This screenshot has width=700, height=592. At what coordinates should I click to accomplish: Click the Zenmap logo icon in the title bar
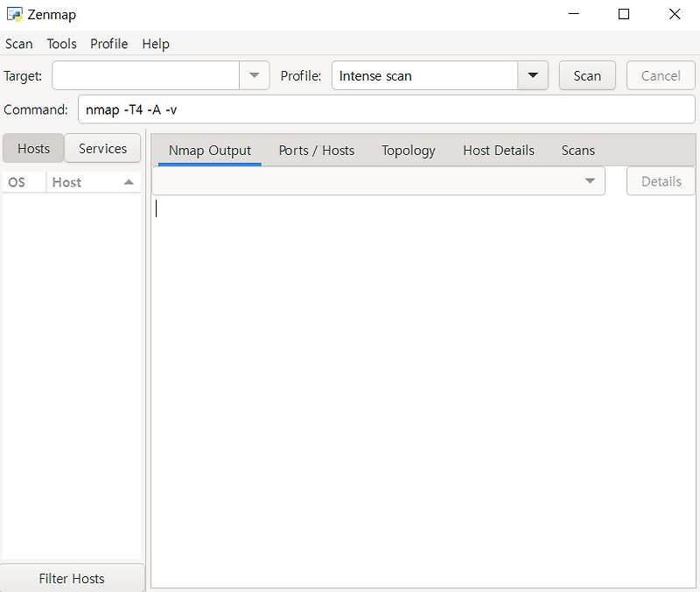(14, 14)
